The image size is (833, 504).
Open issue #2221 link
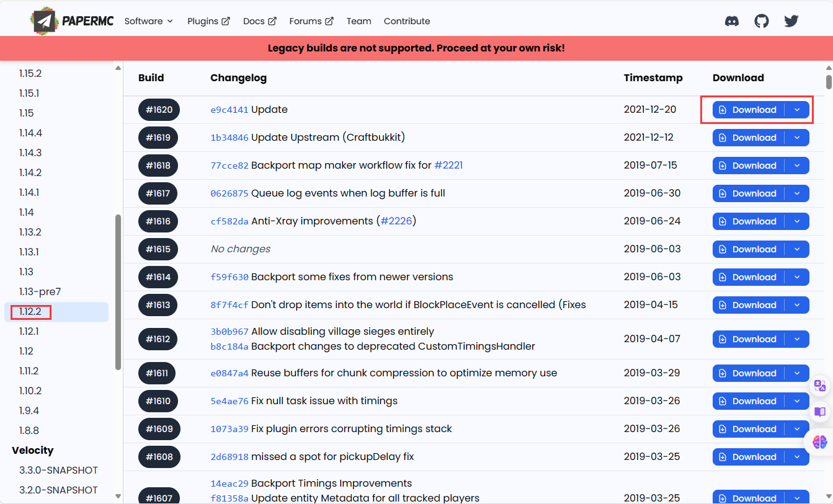click(x=448, y=166)
